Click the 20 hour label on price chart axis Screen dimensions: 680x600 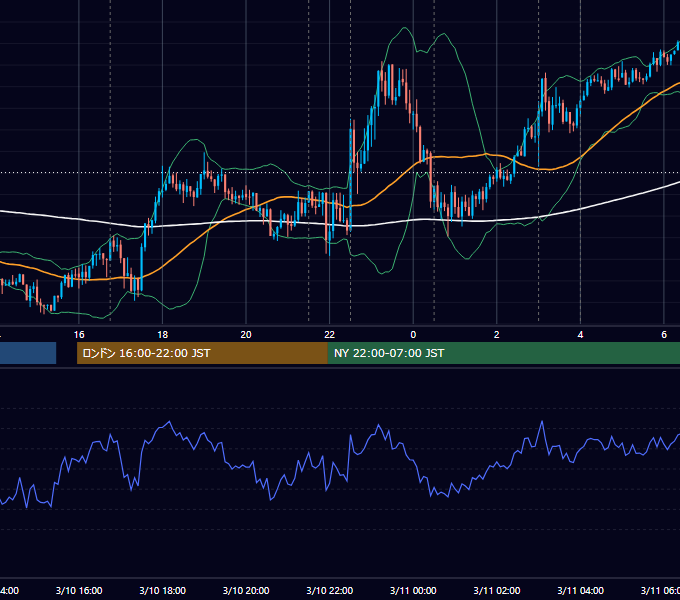(246, 335)
